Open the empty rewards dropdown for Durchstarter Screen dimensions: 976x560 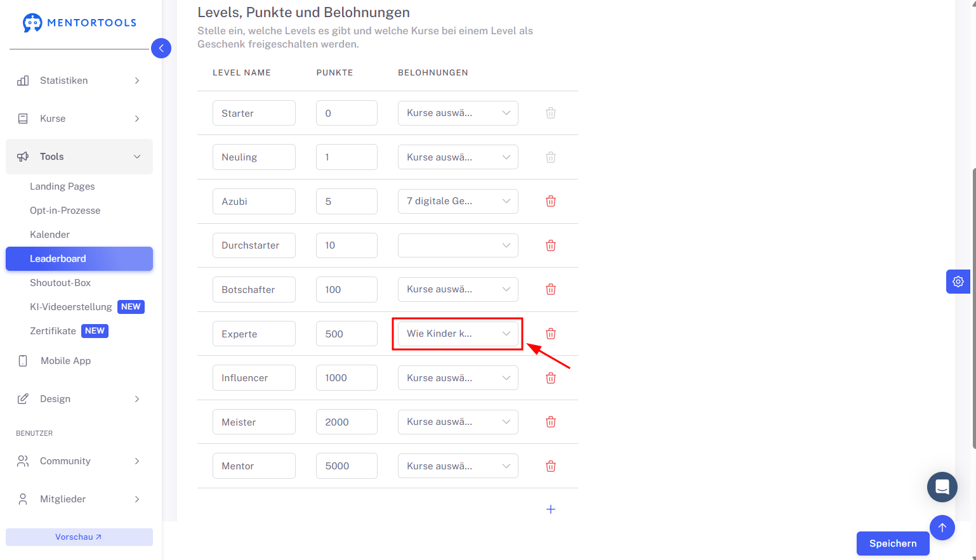click(x=458, y=245)
